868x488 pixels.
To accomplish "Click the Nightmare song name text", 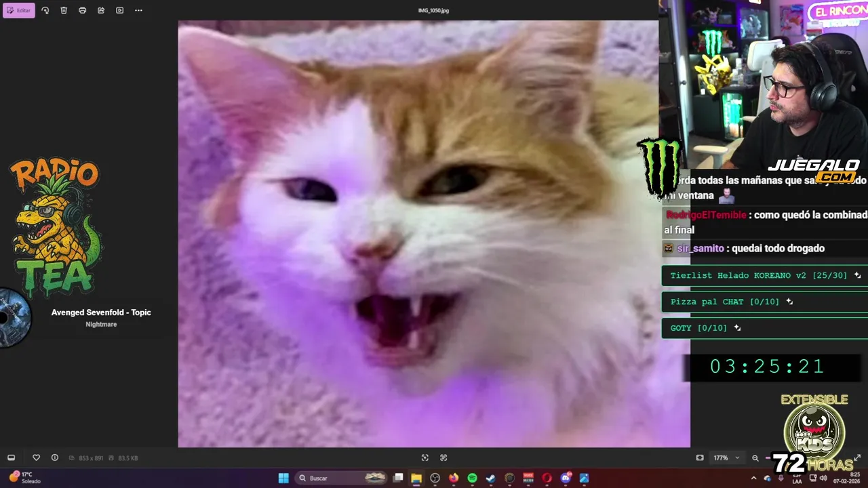I will pos(101,325).
